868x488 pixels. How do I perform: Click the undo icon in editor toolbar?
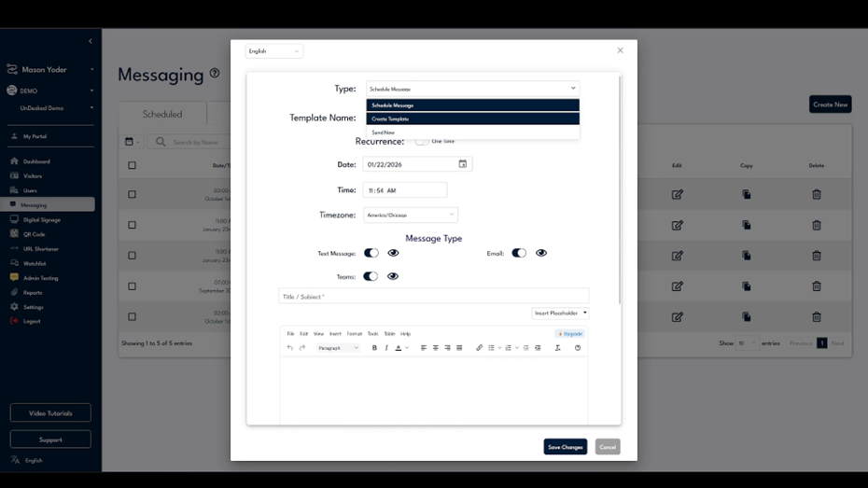pos(290,348)
